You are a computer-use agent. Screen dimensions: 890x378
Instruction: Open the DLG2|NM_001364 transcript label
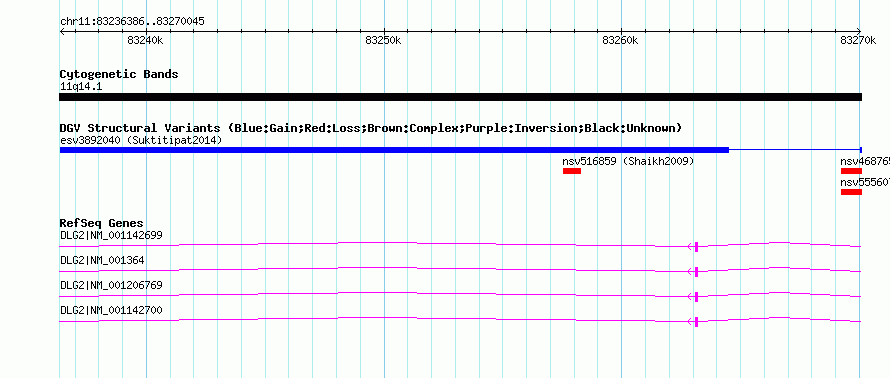102,261
